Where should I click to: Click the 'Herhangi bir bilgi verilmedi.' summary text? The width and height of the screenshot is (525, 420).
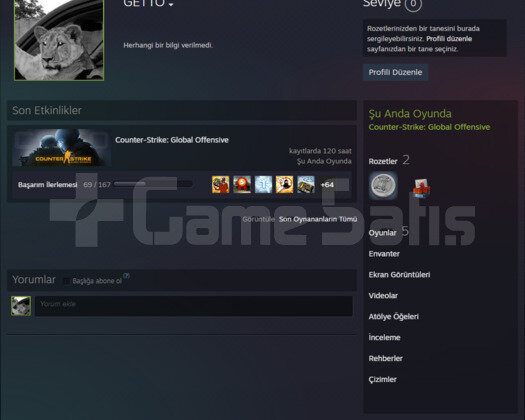point(168,45)
